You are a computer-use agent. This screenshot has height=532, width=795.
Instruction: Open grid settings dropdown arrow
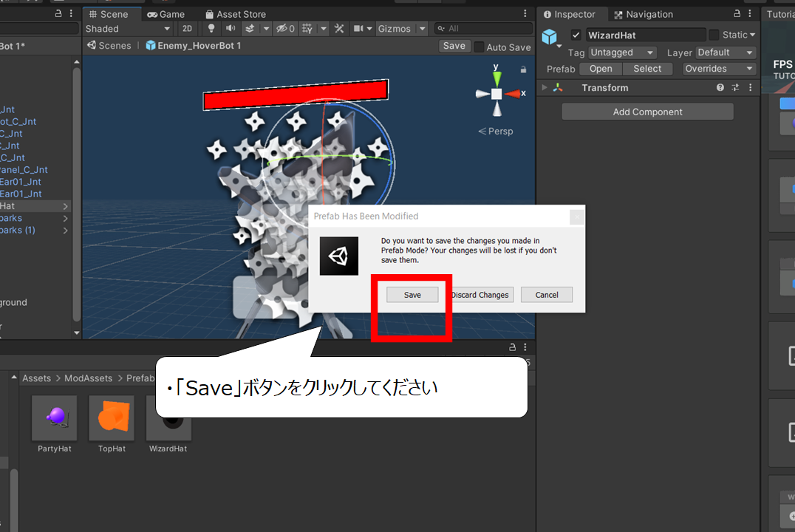[x=324, y=28]
